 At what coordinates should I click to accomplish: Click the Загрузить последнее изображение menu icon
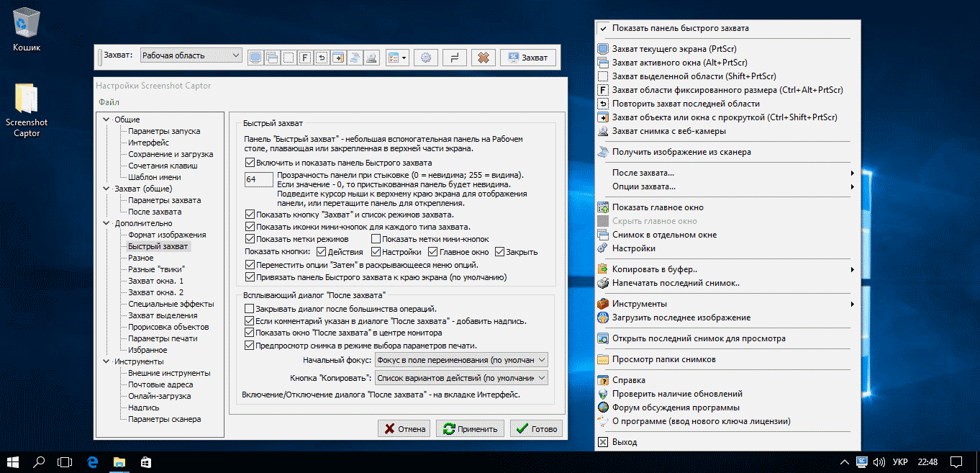point(603,317)
